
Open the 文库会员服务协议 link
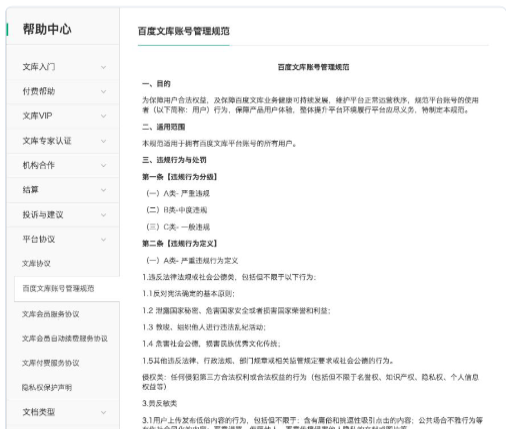point(51,314)
